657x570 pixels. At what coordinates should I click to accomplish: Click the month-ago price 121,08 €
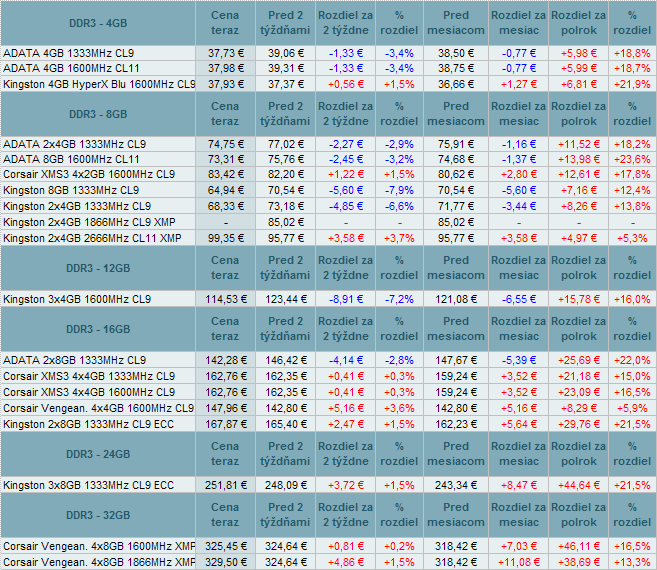point(456,299)
